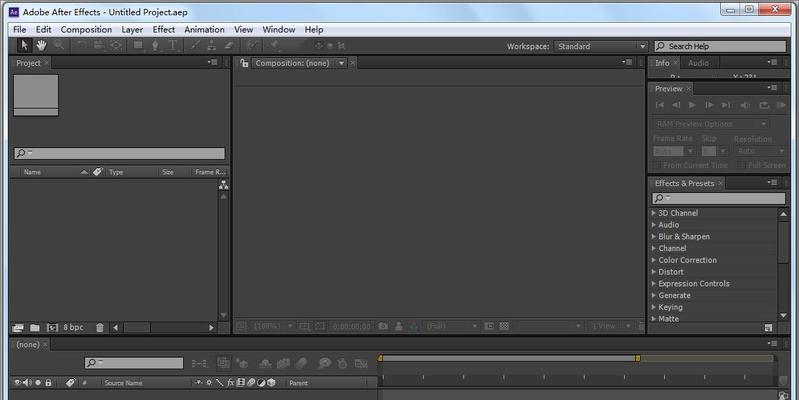Open the Animation menu
The height and width of the screenshot is (400, 799).
click(x=204, y=30)
